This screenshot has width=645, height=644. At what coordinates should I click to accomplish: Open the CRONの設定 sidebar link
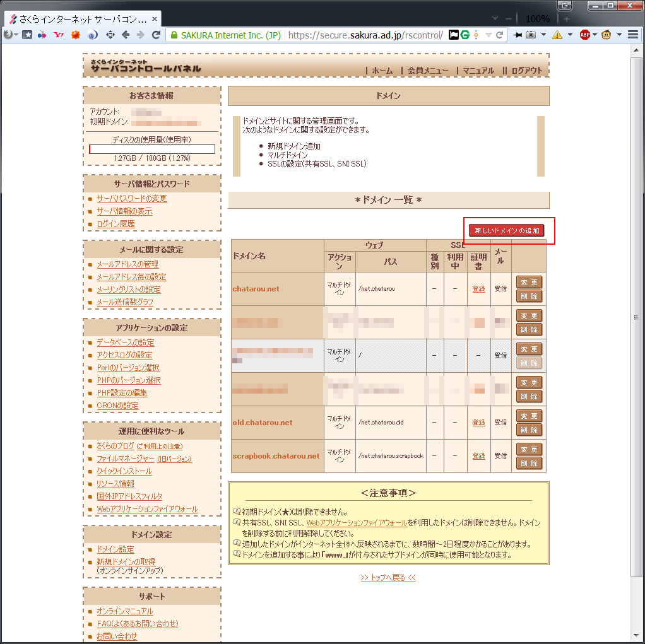tap(117, 406)
